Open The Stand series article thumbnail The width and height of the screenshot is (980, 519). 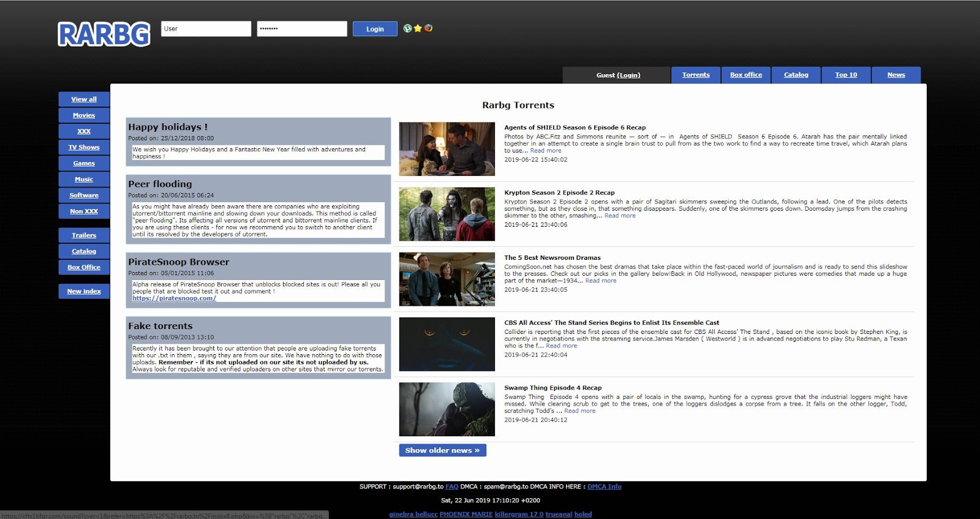click(447, 344)
